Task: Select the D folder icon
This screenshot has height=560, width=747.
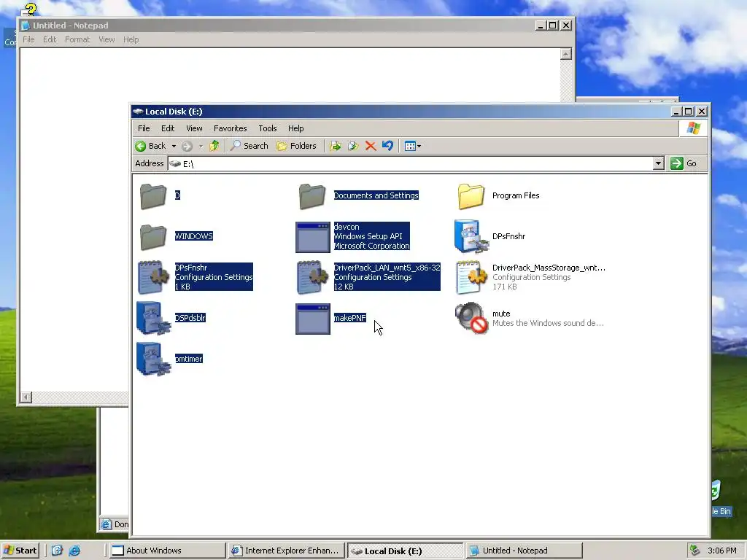Action: (x=153, y=195)
